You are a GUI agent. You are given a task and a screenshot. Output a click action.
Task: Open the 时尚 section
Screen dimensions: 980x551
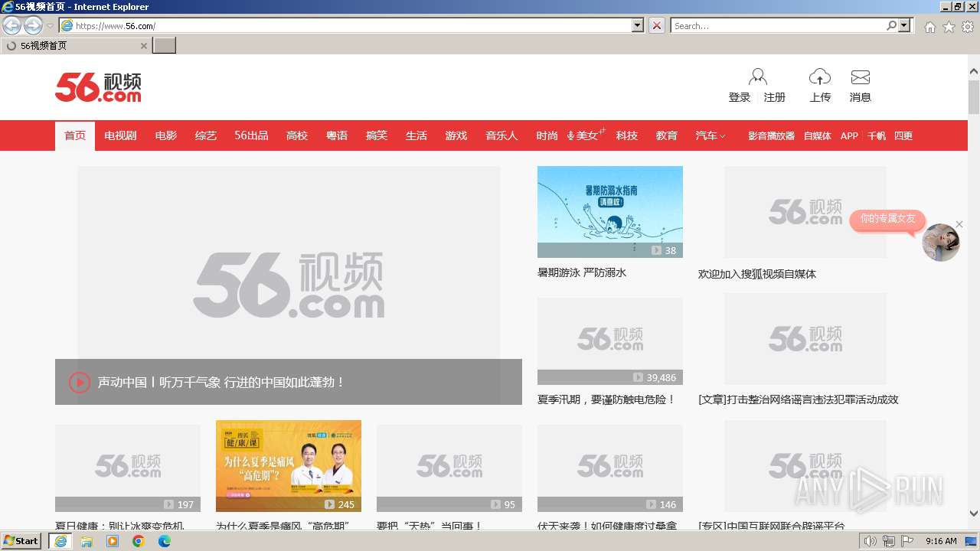point(547,135)
